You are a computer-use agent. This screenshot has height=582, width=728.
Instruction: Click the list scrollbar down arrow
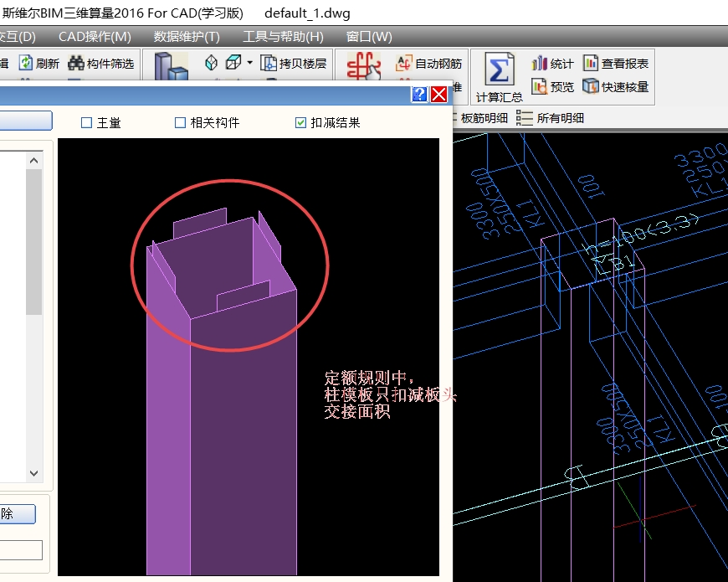34,473
